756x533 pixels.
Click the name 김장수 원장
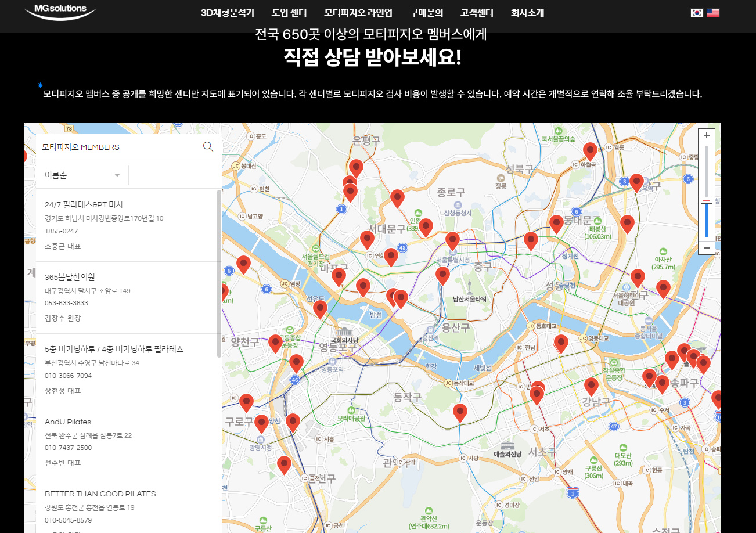coord(63,318)
